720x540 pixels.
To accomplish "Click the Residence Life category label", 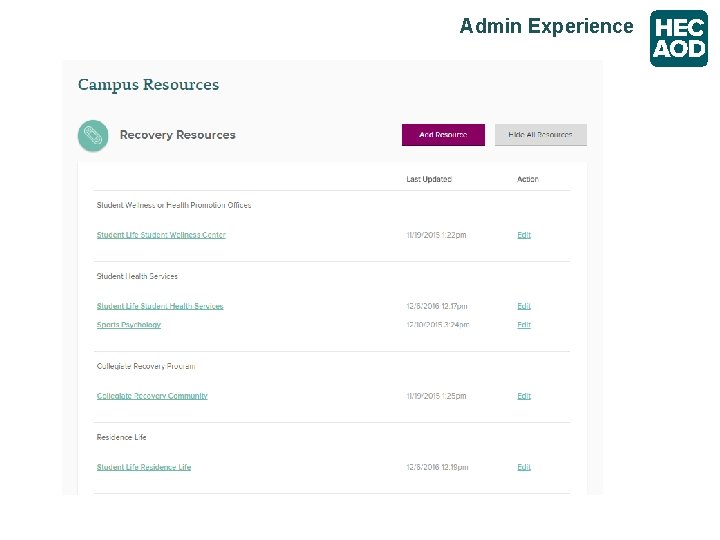I will (121, 437).
